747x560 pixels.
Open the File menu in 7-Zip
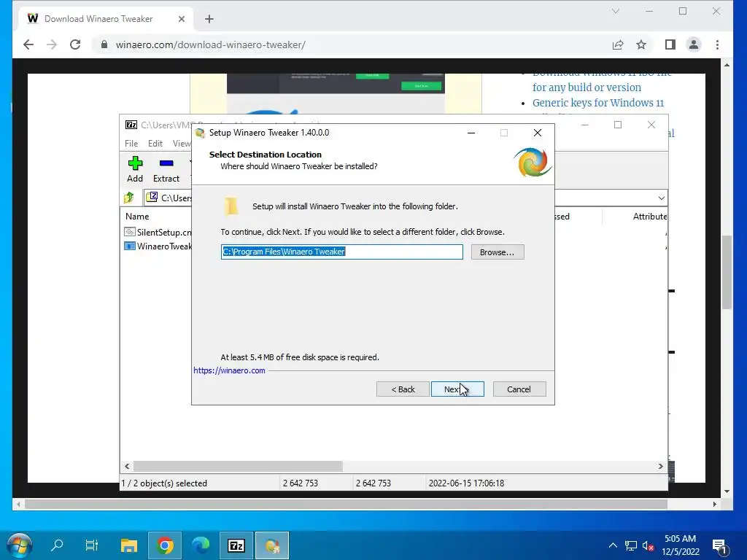(x=131, y=144)
